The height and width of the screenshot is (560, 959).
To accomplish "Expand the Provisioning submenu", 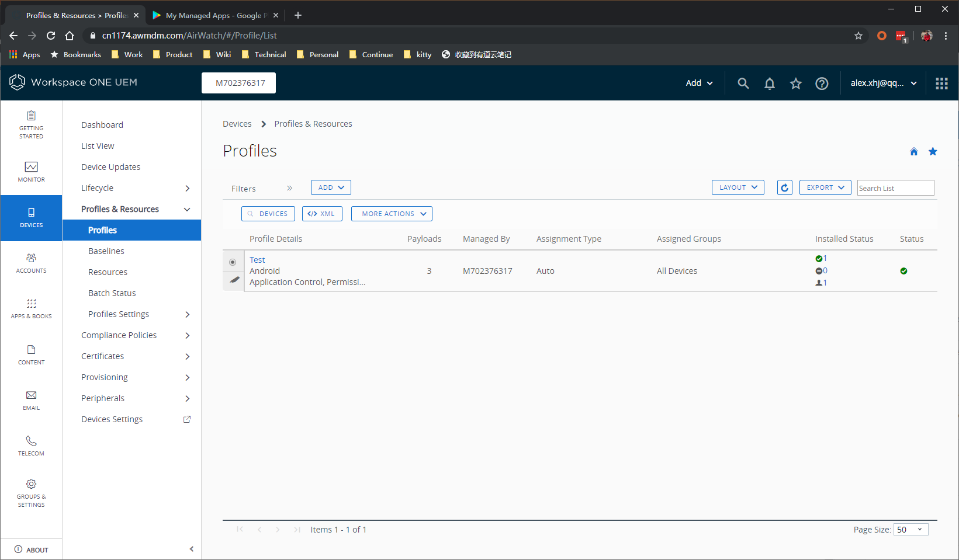I will (x=187, y=377).
